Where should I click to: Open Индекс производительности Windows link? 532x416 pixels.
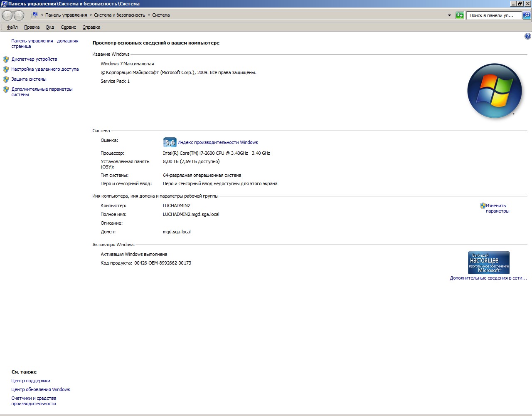(x=217, y=142)
